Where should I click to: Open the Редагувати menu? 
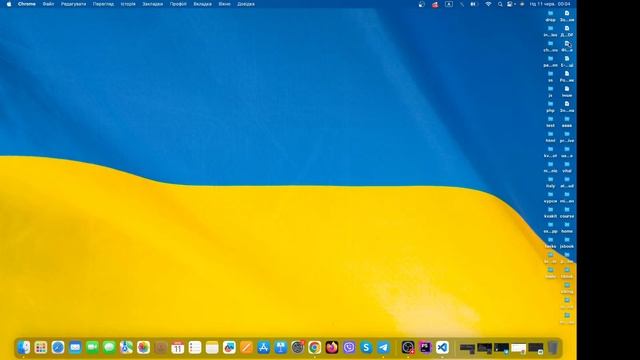point(73,4)
